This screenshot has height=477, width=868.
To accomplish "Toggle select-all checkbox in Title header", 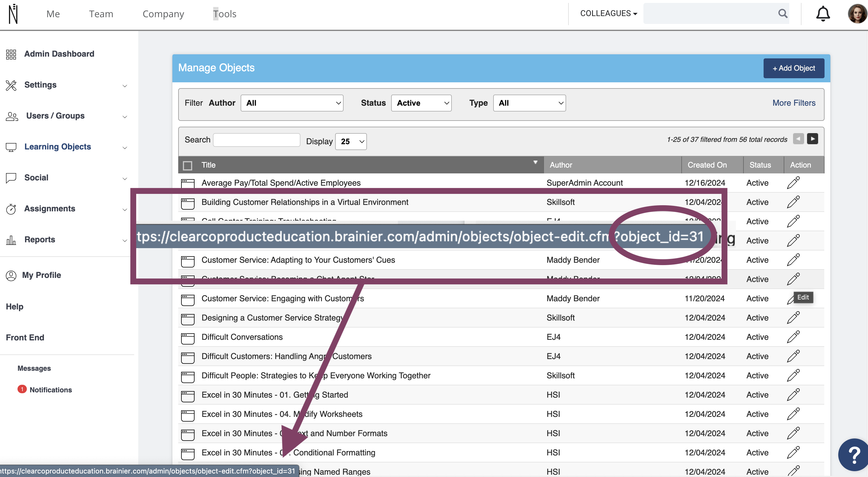I will pos(187,165).
